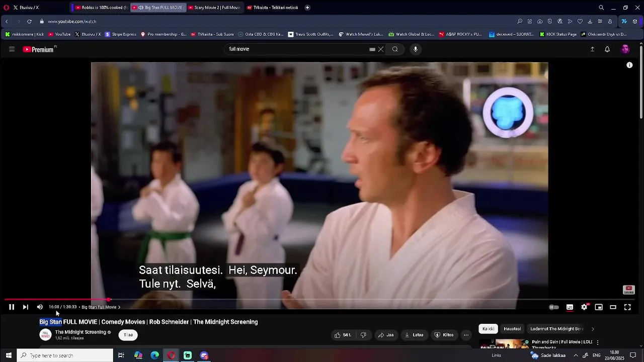
Task: Toggle subtitles with the captions button
Action: [x=570, y=307]
